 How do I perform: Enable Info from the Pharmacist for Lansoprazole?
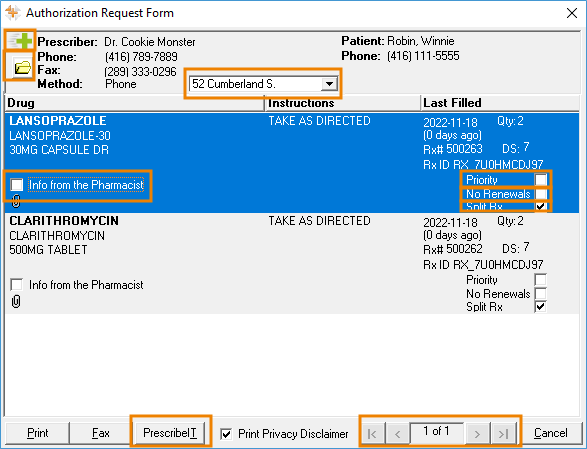17,185
